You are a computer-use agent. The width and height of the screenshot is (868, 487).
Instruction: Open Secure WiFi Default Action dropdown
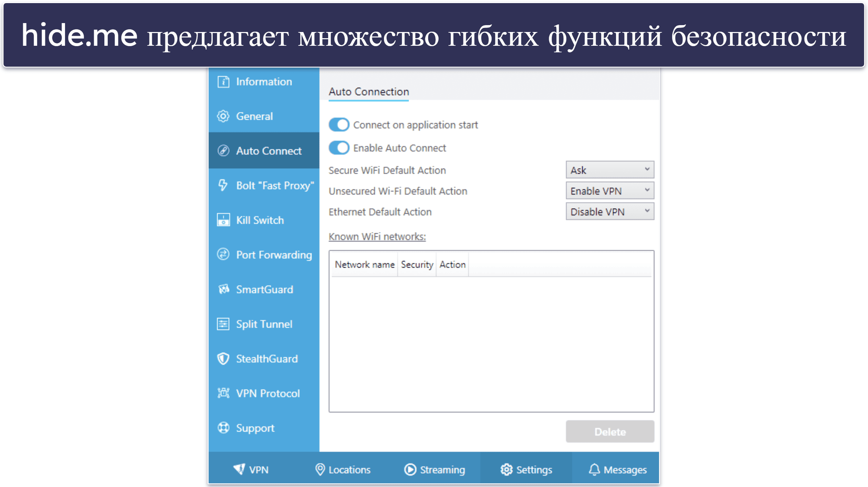coord(610,170)
